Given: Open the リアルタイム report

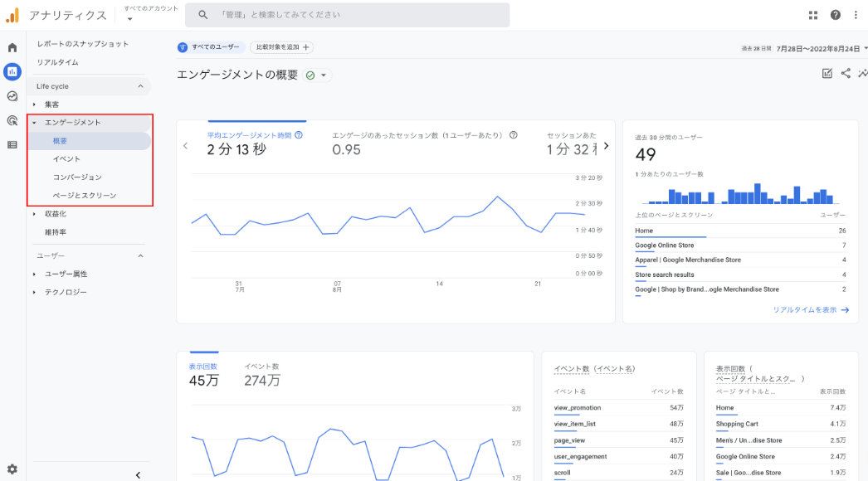Looking at the screenshot, I should point(57,62).
